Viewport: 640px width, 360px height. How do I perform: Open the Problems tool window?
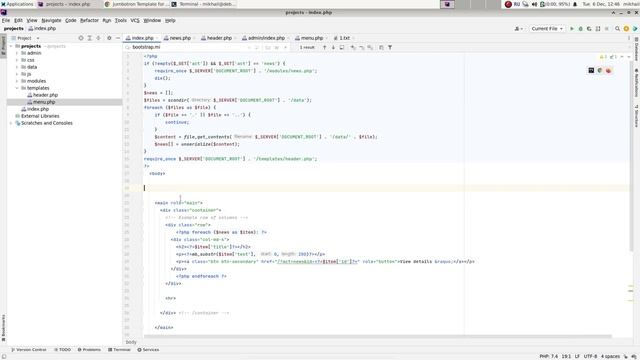point(89,350)
